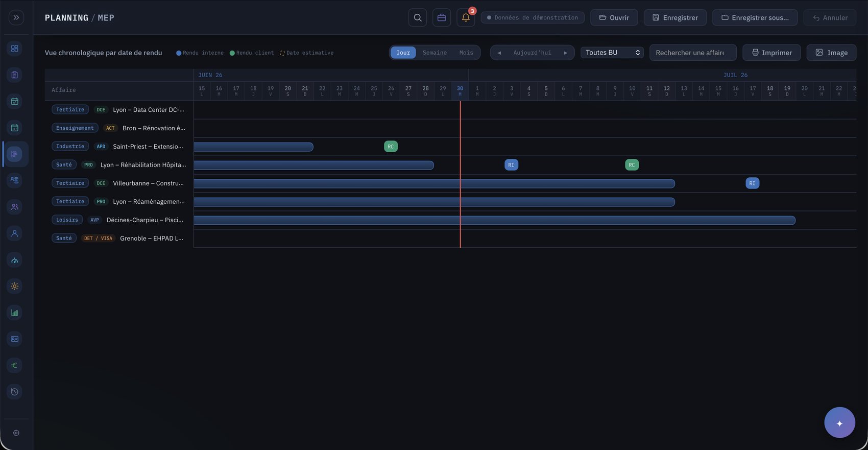Switch to the Semaine view
The width and height of the screenshot is (868, 450).
(x=435, y=53)
